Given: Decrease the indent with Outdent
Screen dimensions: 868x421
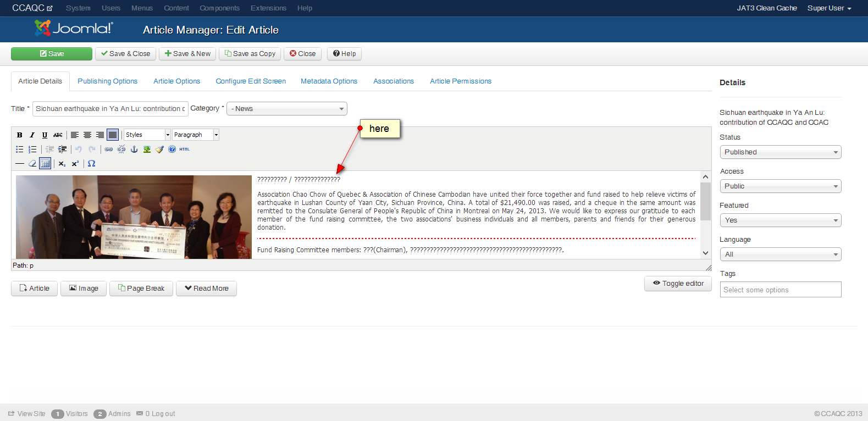Looking at the screenshot, I should 49,149.
